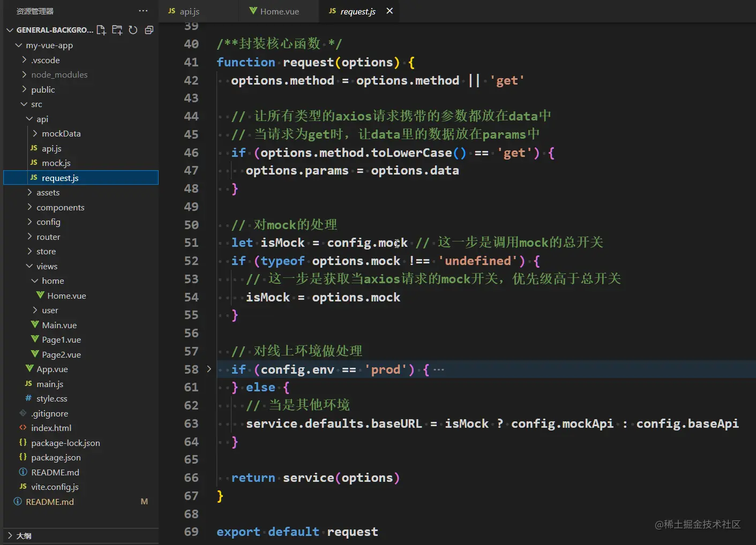Collapse the views folder
Viewport: 756px width, 545px height.
pyautogui.click(x=47, y=266)
